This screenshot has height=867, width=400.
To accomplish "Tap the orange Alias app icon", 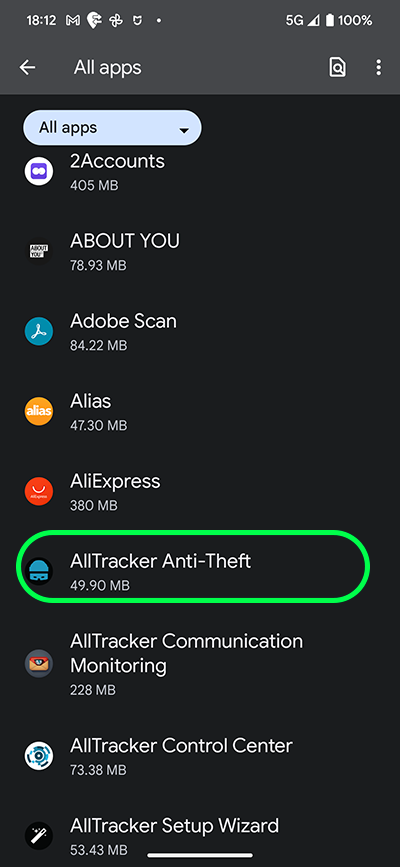I will click(39, 411).
